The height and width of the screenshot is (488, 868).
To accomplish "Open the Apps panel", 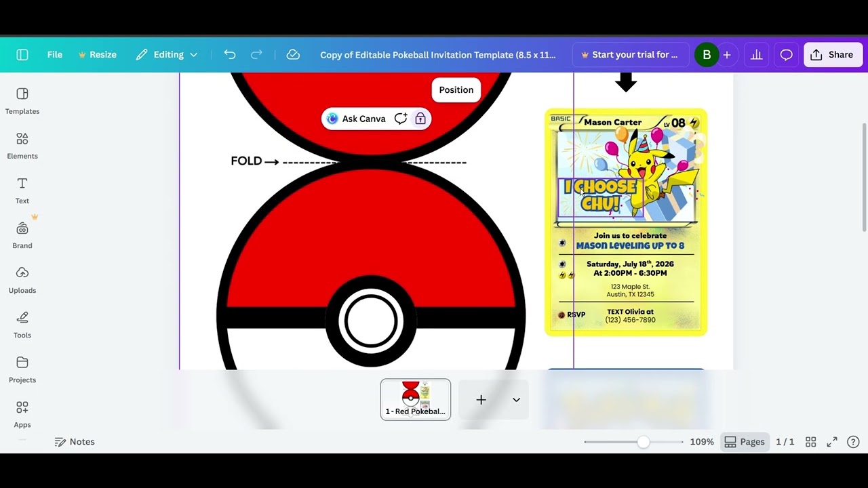I will pyautogui.click(x=22, y=414).
